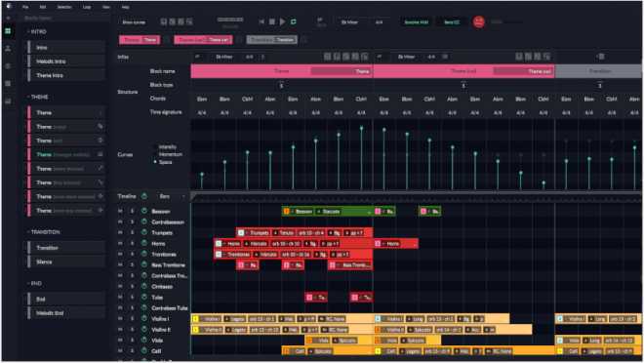The width and height of the screenshot is (644, 363).
Task: Mute the Trumpets track
Action: tap(120, 232)
